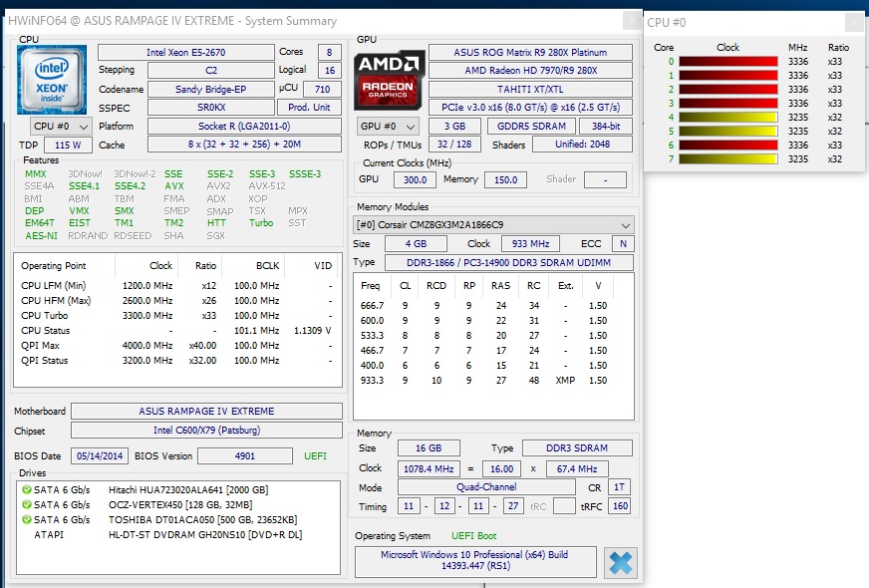This screenshot has width=869, height=588.
Task: Click the UEFI Boot label
Action: [473, 536]
